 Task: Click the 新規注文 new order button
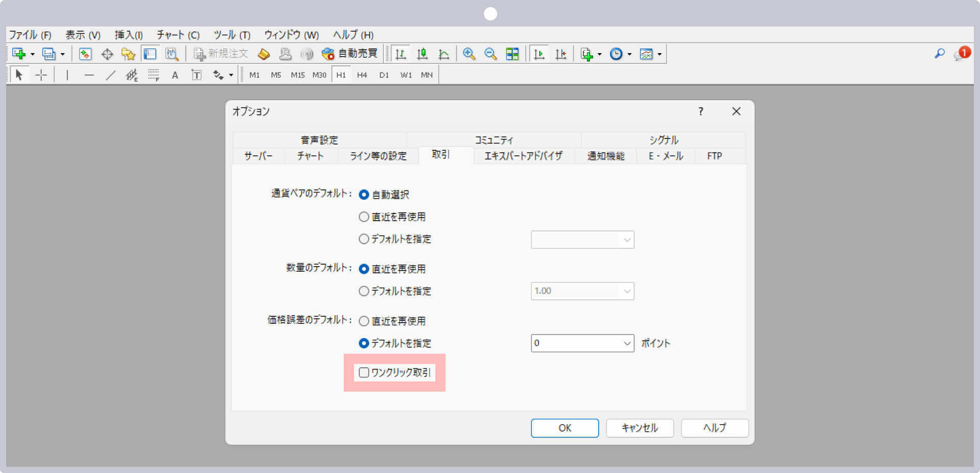click(220, 54)
